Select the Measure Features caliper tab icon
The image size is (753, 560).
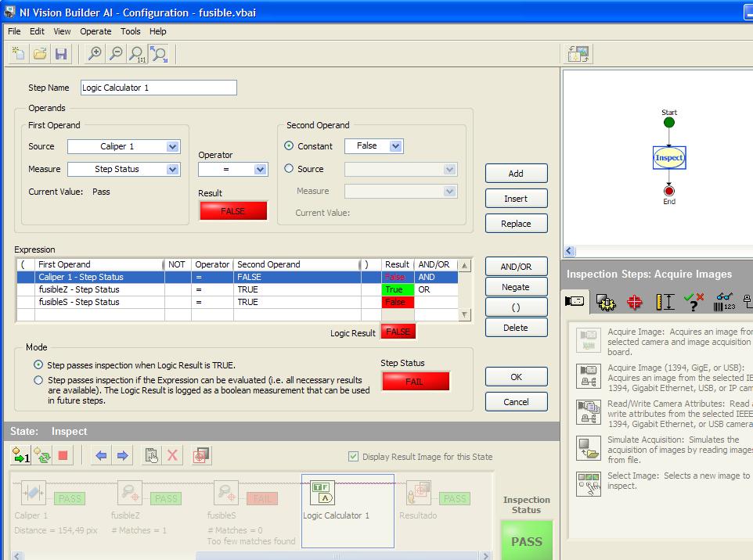pyautogui.click(x=665, y=302)
